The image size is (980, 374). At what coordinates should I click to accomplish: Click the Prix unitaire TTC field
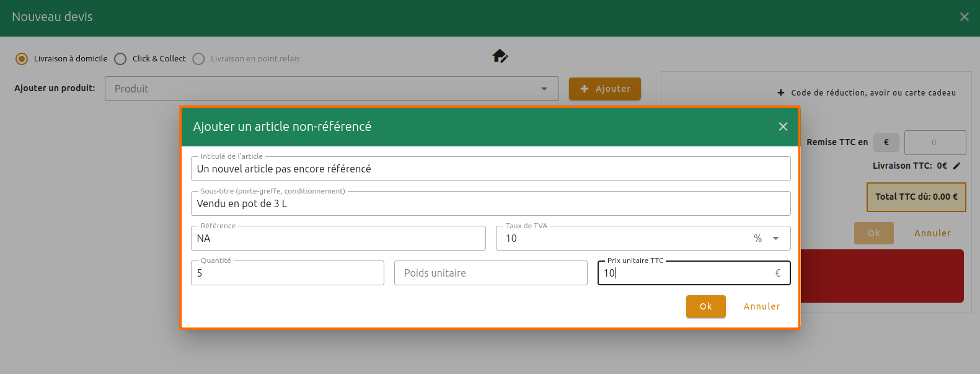(x=694, y=273)
